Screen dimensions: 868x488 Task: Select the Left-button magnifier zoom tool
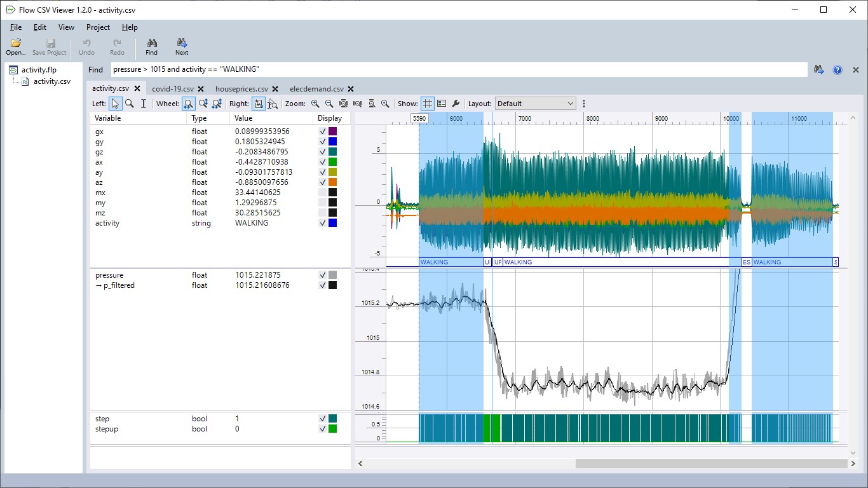click(130, 104)
